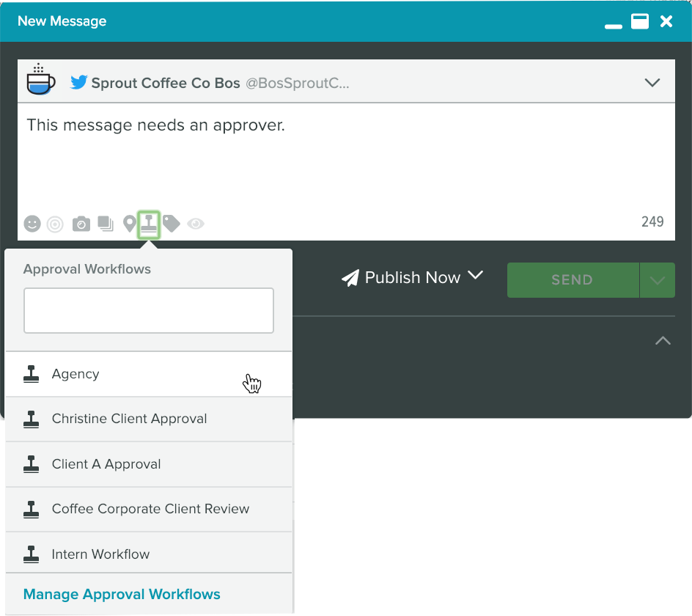Click into the Approval Workflows search field
Viewport: 692px width, 616px height.
[149, 310]
